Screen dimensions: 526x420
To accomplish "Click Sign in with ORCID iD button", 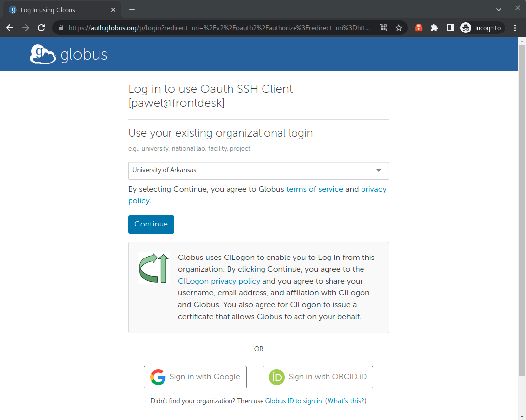I will 318,377.
